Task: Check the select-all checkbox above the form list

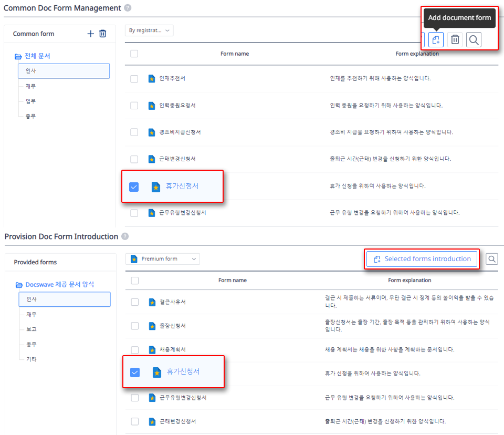Action: [134, 54]
